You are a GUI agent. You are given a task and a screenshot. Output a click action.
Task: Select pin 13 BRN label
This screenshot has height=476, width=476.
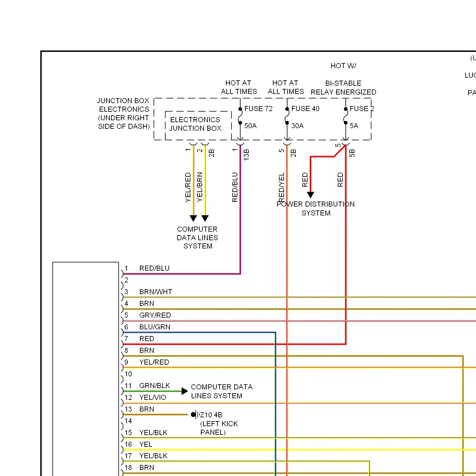(147, 409)
